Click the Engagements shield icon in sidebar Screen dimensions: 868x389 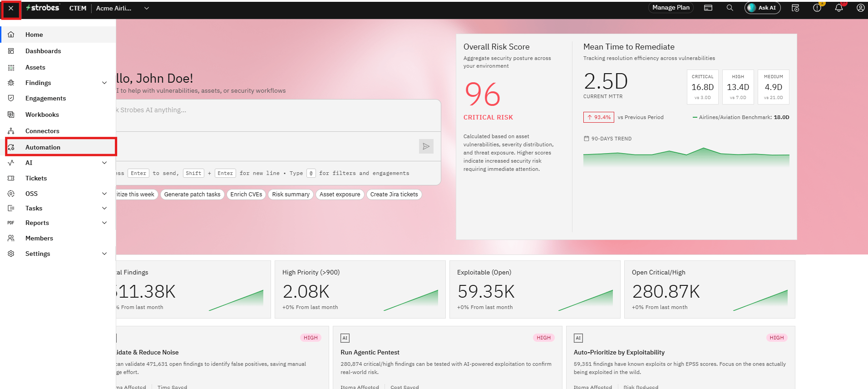[11, 98]
